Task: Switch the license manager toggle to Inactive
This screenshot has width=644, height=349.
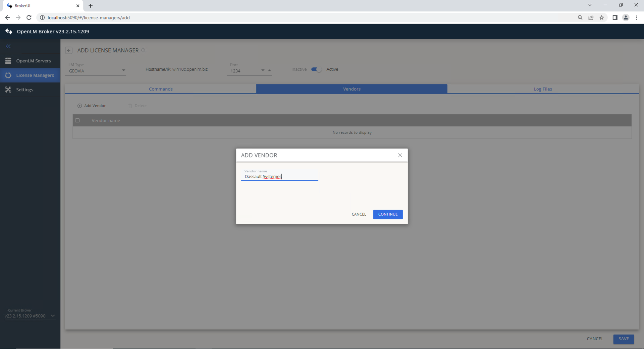Action: (x=316, y=69)
